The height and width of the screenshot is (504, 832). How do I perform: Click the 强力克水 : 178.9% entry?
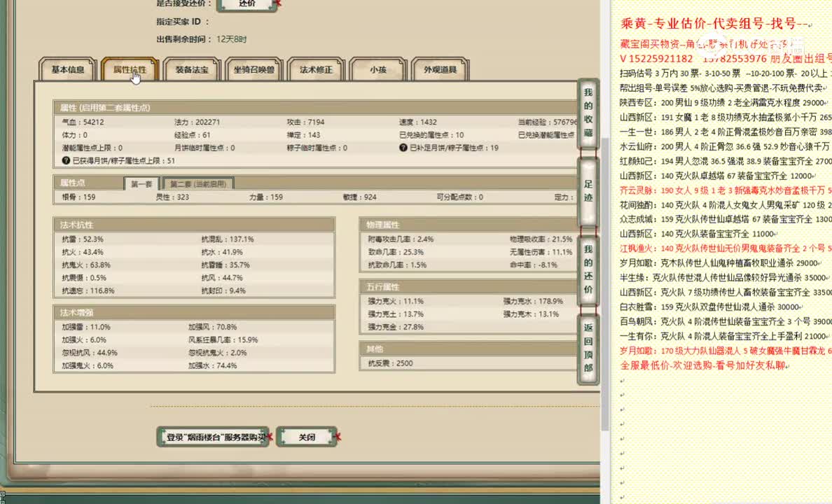(x=533, y=301)
